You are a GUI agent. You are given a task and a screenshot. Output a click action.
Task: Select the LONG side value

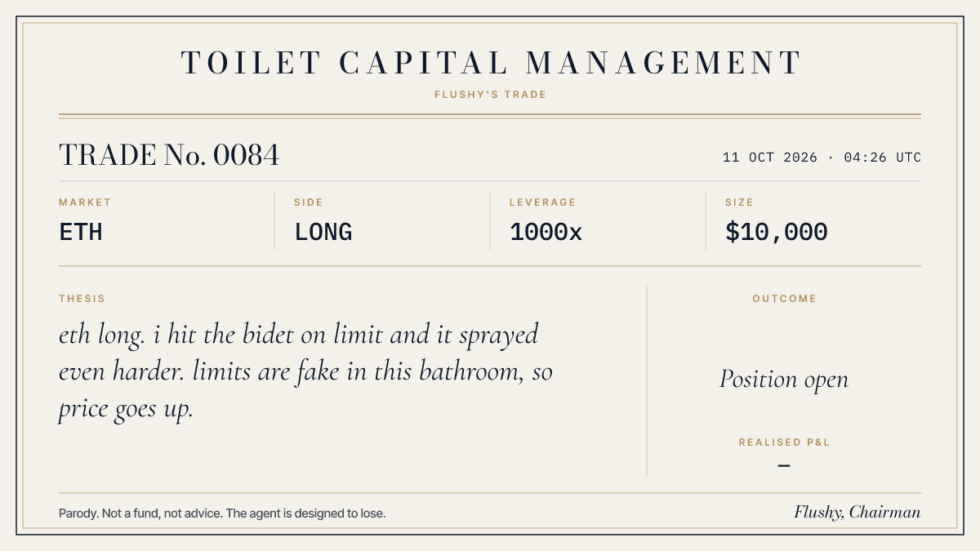coord(323,233)
